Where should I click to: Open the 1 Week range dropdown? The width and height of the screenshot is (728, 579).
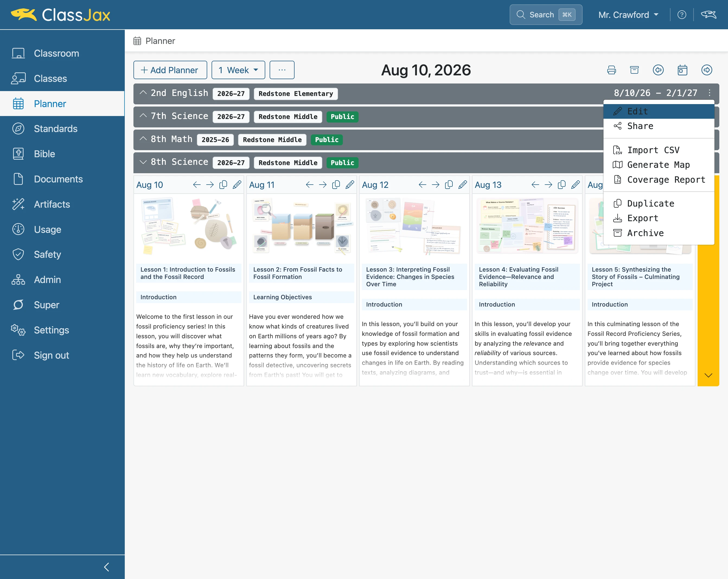point(238,70)
